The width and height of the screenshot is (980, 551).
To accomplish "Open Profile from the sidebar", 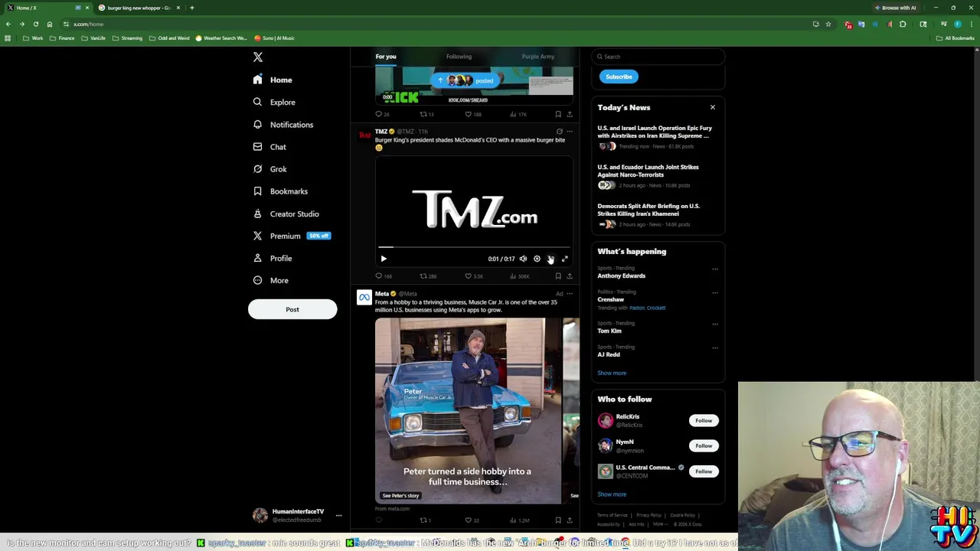I will click(273, 258).
